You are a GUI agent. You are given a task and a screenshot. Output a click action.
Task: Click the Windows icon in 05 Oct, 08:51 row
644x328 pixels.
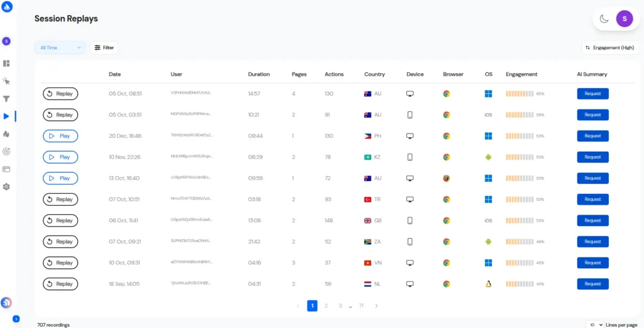(x=488, y=94)
